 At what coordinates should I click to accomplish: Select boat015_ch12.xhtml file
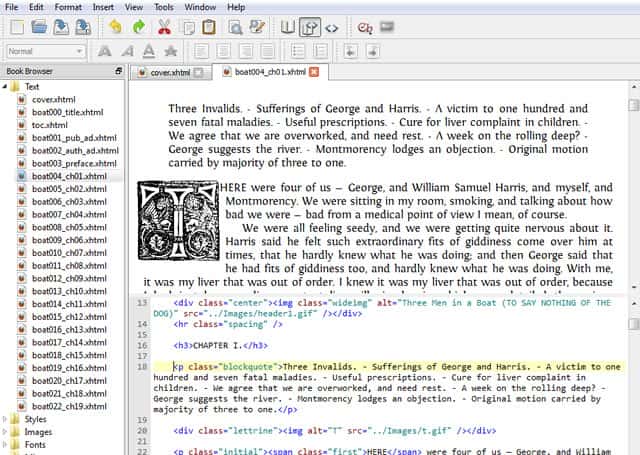(69, 317)
